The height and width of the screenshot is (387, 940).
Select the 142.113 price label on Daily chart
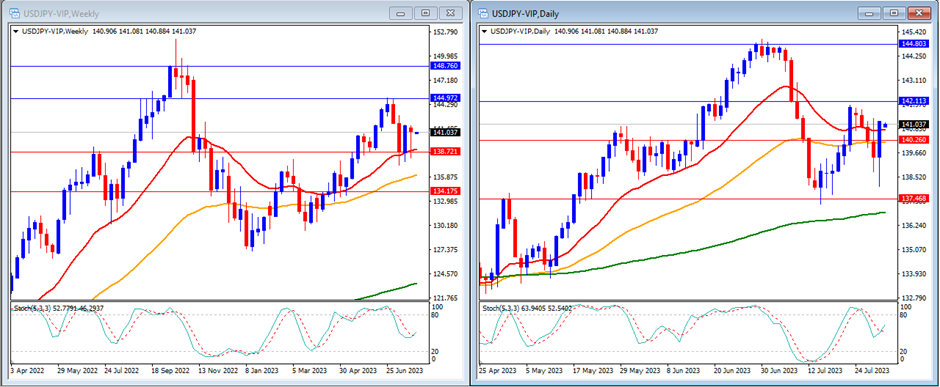pos(914,101)
